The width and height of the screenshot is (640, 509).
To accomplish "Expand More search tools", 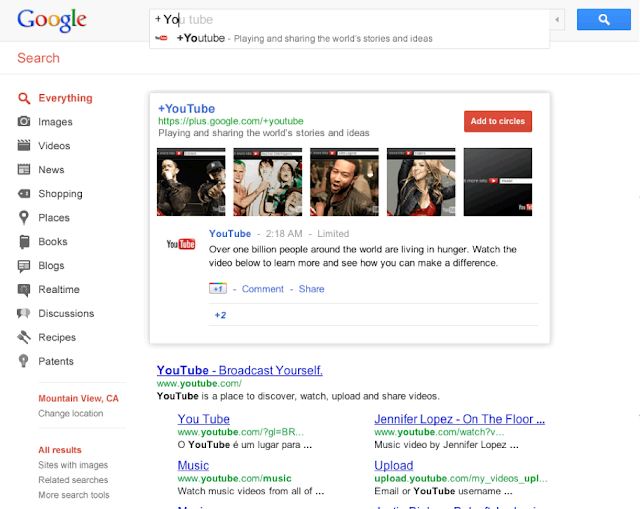I will tap(74, 495).
